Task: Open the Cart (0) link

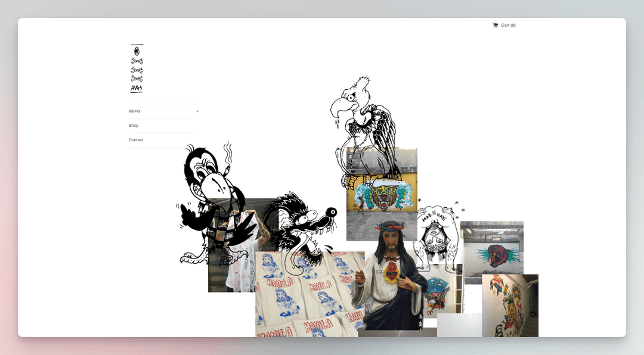Action: pyautogui.click(x=508, y=25)
